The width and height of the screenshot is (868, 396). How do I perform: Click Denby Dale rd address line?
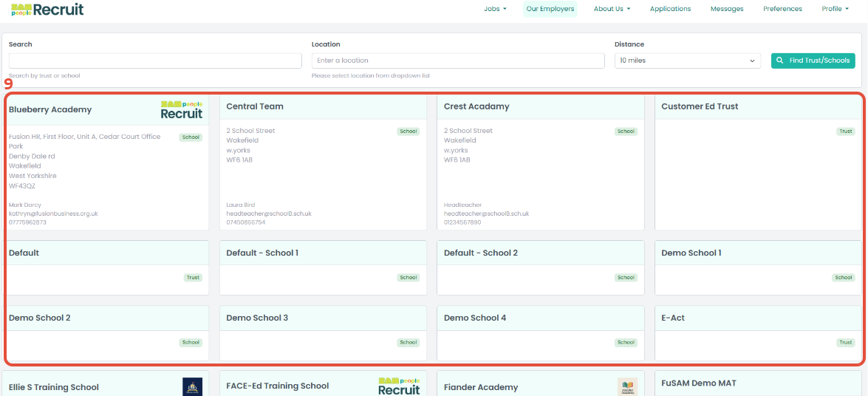coord(32,156)
